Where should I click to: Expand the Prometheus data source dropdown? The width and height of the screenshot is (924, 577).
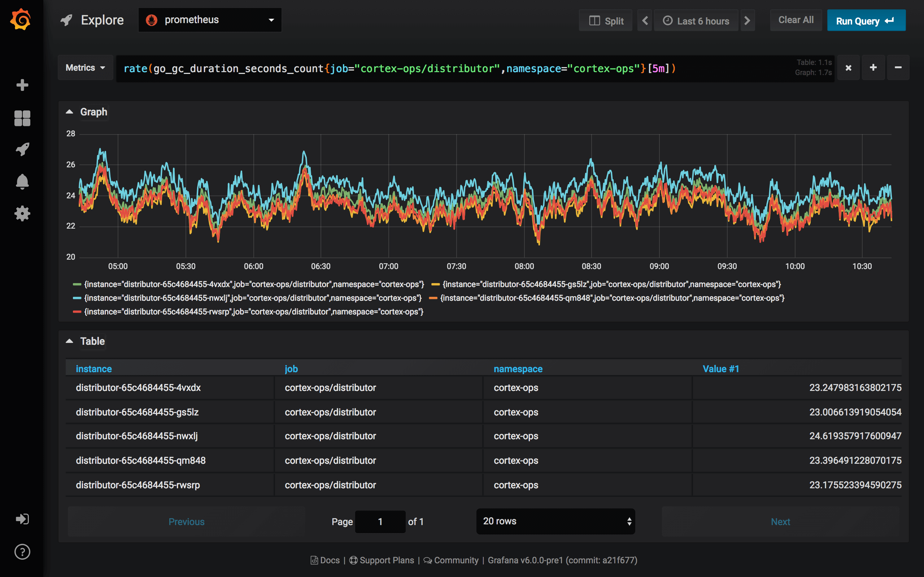click(x=210, y=21)
